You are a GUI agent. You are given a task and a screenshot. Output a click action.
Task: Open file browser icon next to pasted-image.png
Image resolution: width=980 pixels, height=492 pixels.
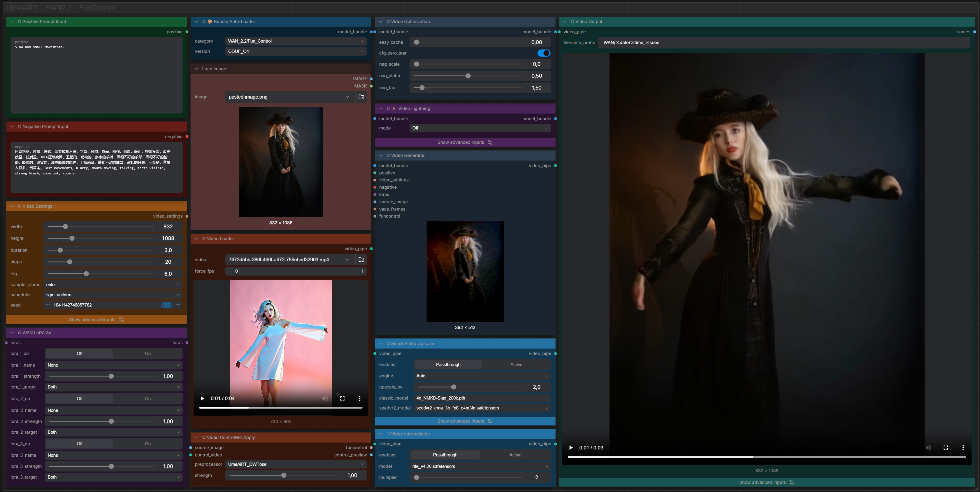pyautogui.click(x=361, y=97)
